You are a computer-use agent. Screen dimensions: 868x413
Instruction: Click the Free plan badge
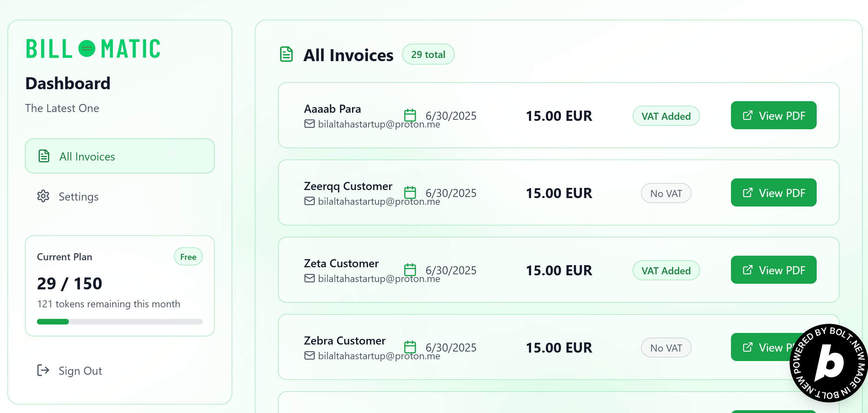point(188,257)
